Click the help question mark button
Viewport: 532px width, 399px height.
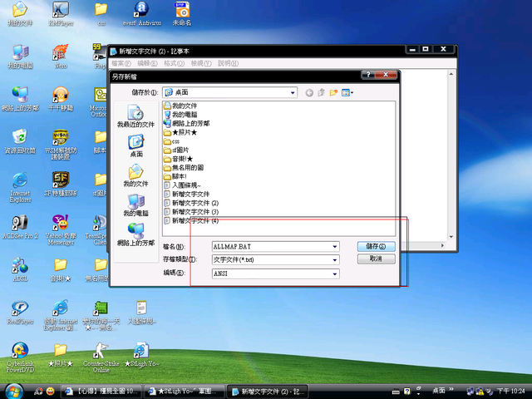(x=367, y=76)
